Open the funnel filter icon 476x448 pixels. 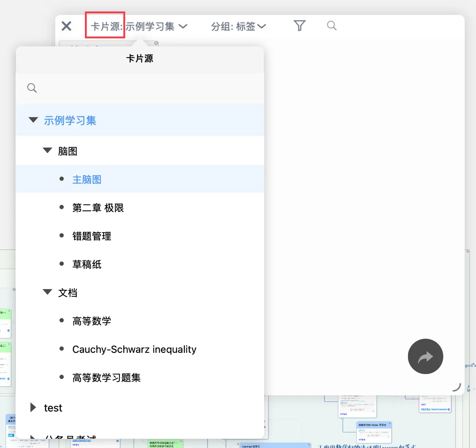(x=299, y=26)
